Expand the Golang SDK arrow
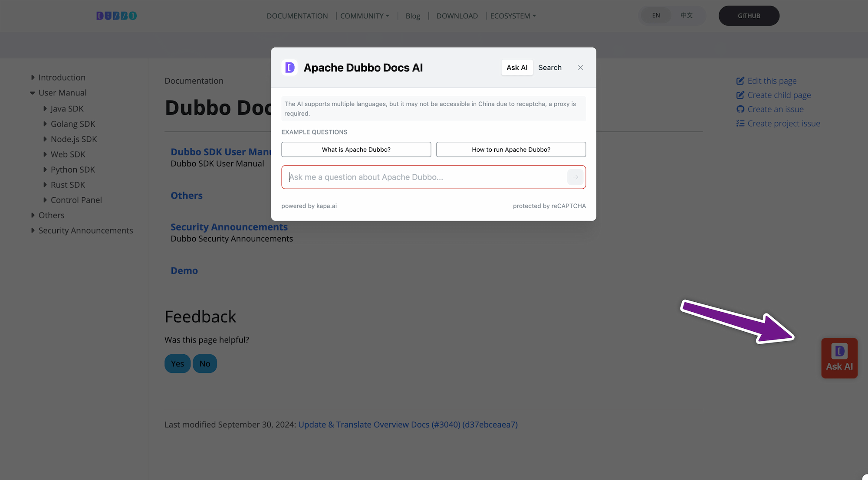 [x=45, y=124]
